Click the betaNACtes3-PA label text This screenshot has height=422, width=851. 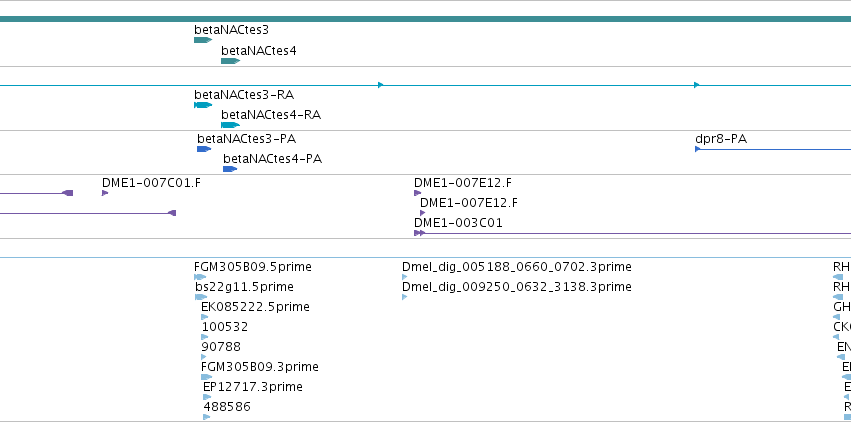coord(246,138)
